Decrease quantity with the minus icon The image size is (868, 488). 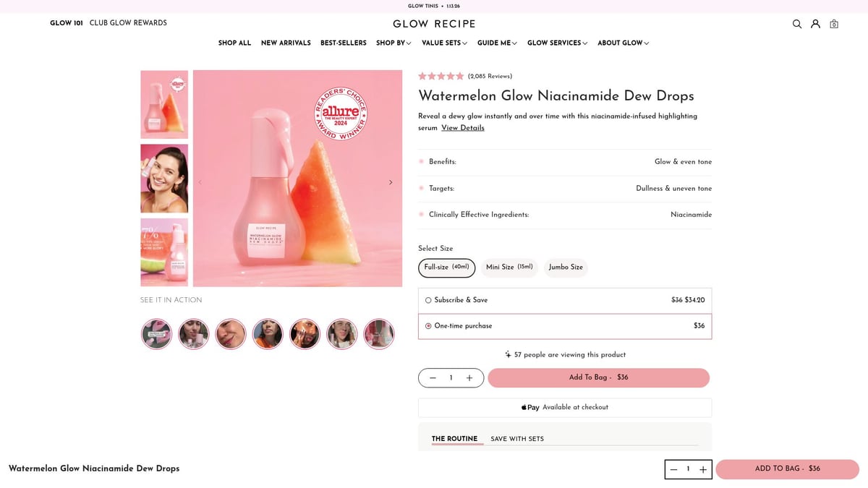tap(433, 377)
